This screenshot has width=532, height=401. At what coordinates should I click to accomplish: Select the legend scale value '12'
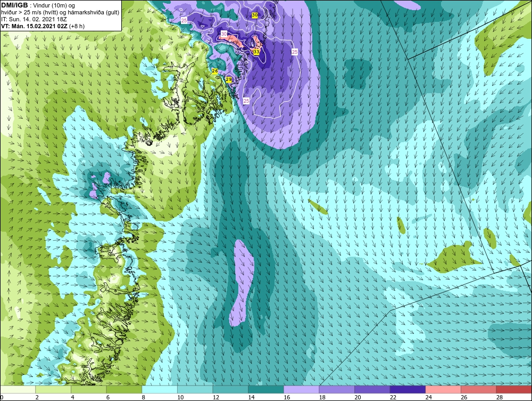pos(216,397)
